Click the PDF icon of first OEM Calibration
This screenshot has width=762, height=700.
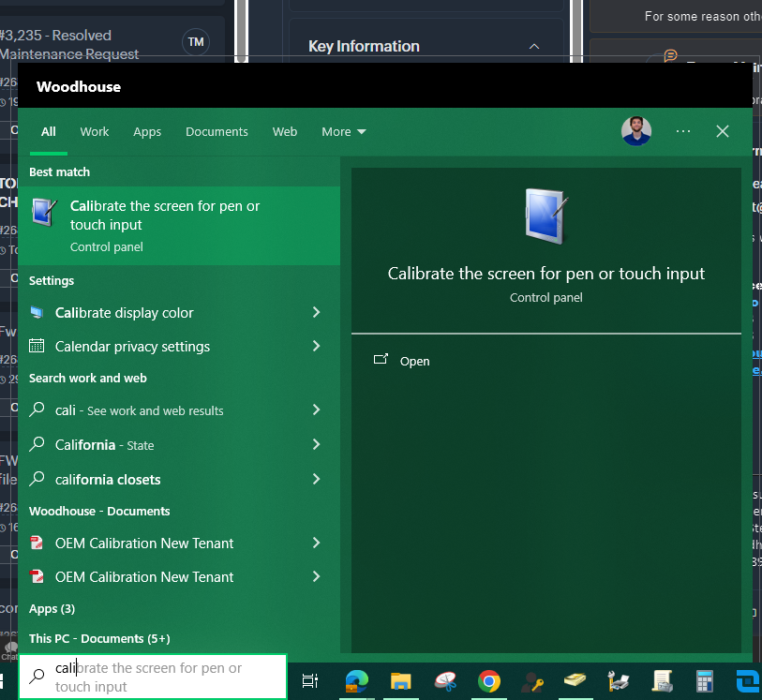point(37,543)
